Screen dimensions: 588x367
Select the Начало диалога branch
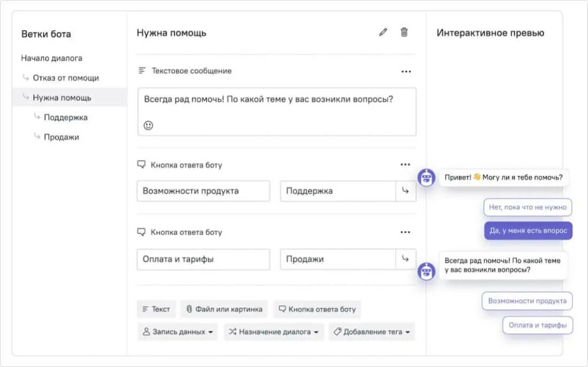[52, 58]
